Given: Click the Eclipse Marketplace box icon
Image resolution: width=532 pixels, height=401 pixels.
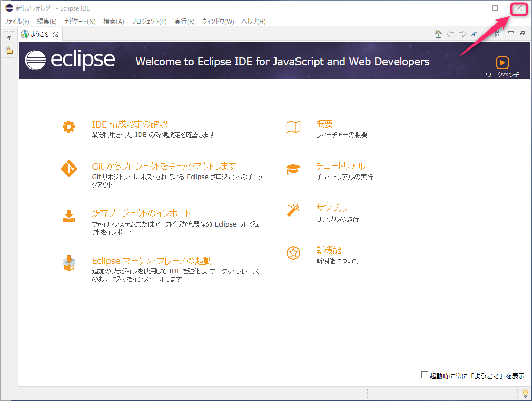Looking at the screenshot, I should (69, 263).
